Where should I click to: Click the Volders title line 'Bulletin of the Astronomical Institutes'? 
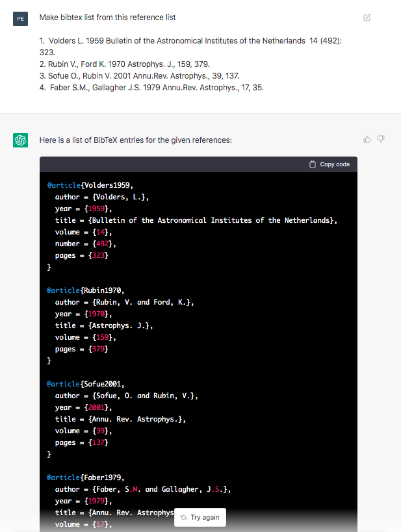[x=196, y=220]
